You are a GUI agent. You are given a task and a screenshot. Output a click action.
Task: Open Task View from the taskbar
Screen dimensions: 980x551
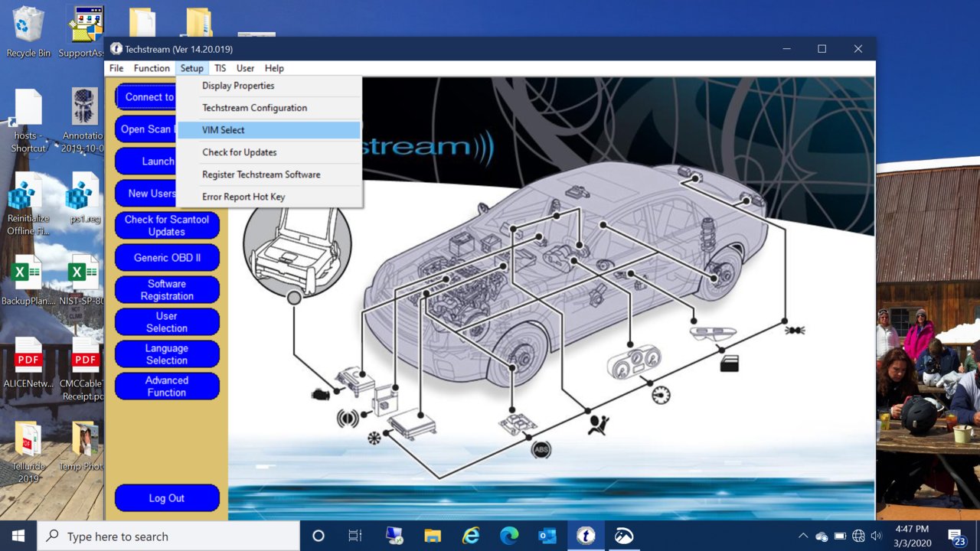click(355, 536)
